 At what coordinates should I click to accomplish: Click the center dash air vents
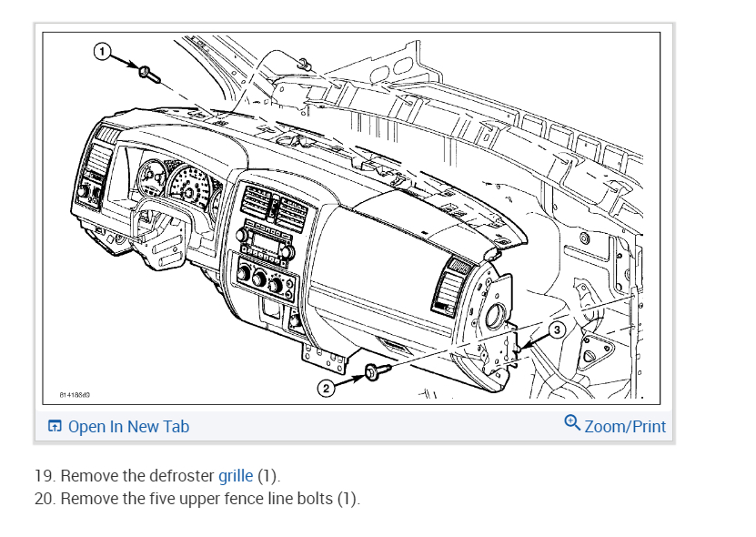273,204
